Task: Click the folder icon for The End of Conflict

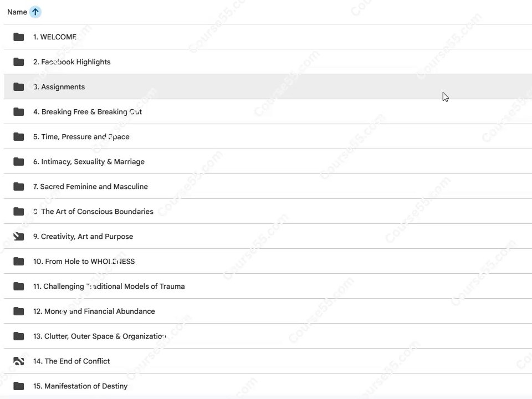Action: tap(19, 361)
